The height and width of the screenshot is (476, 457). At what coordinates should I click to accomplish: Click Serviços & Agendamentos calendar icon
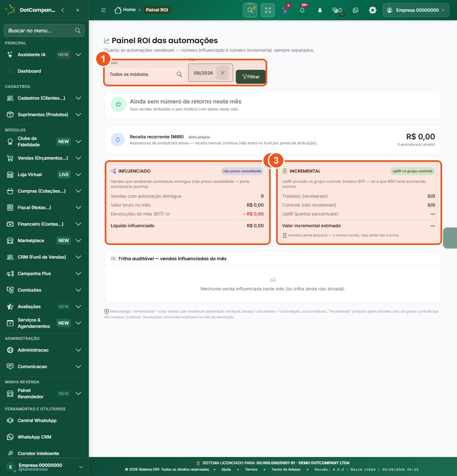10,323
